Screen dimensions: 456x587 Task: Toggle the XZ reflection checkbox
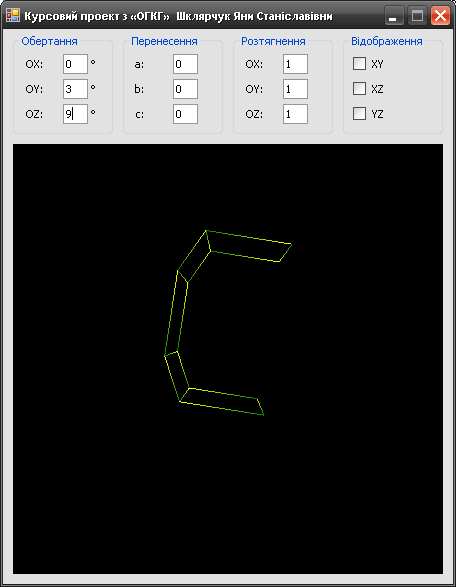(359, 89)
